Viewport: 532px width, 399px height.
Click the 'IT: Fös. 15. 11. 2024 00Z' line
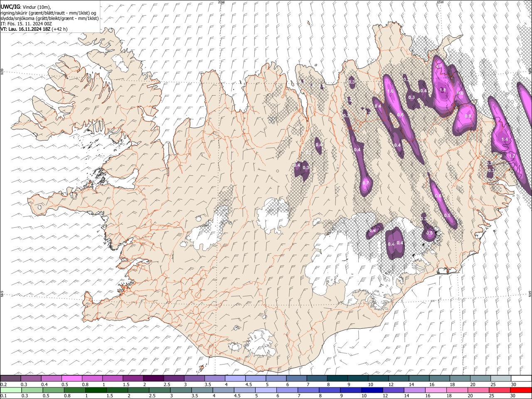coord(26,24)
